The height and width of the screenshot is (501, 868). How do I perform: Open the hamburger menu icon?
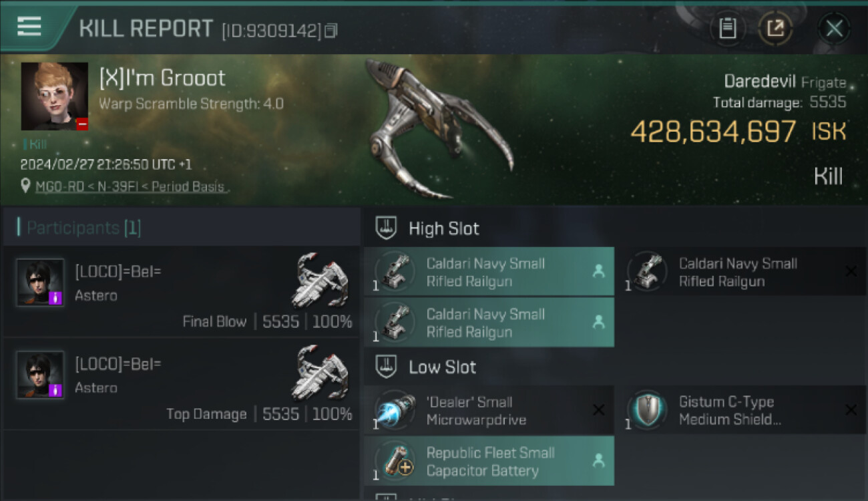click(x=28, y=27)
